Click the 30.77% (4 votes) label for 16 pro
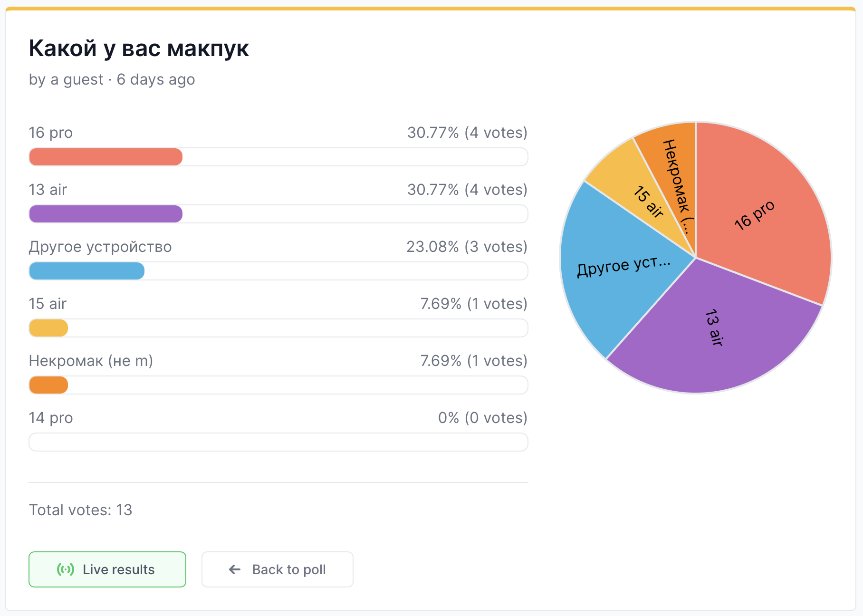This screenshot has width=863, height=616. point(468,133)
